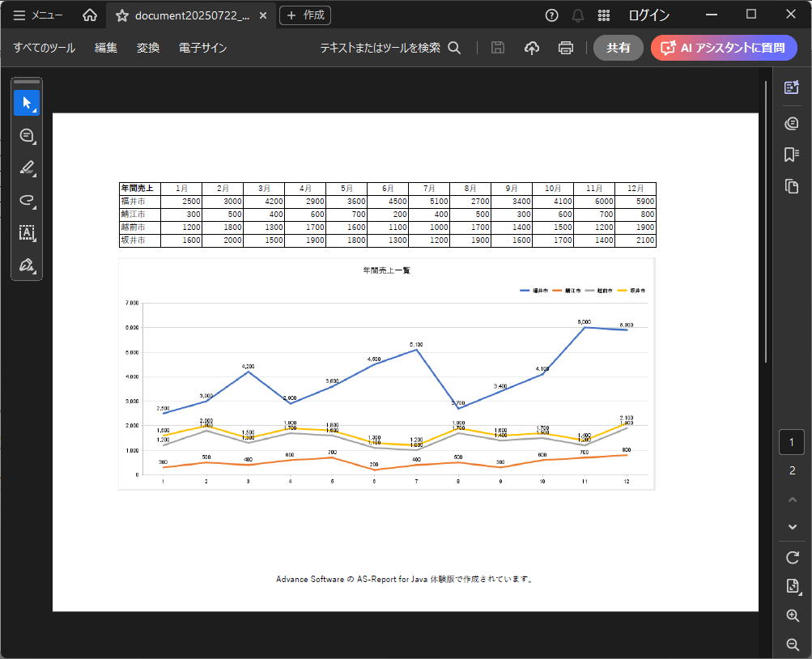Click the 越前市 row label
This screenshot has width=812, height=659.
[x=140, y=227]
